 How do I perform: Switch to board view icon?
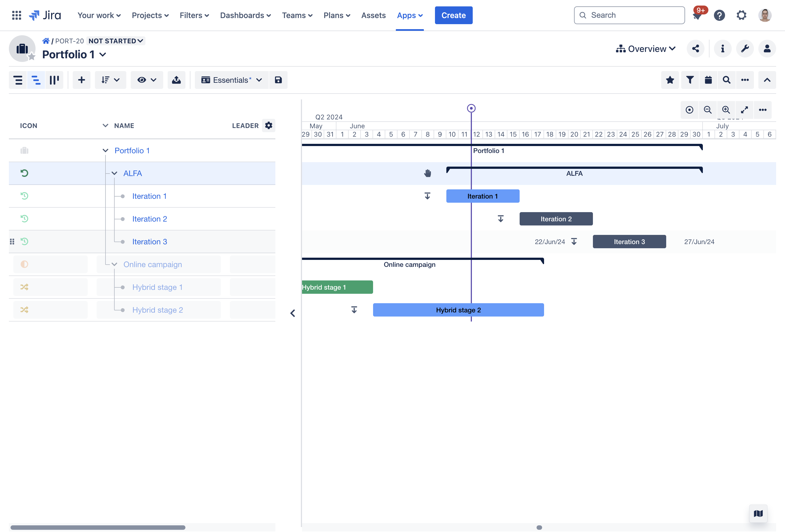(54, 80)
